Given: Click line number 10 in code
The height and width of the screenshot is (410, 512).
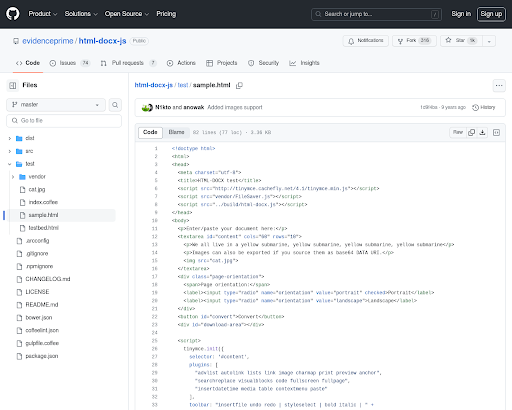Looking at the screenshot, I should click(155, 221).
